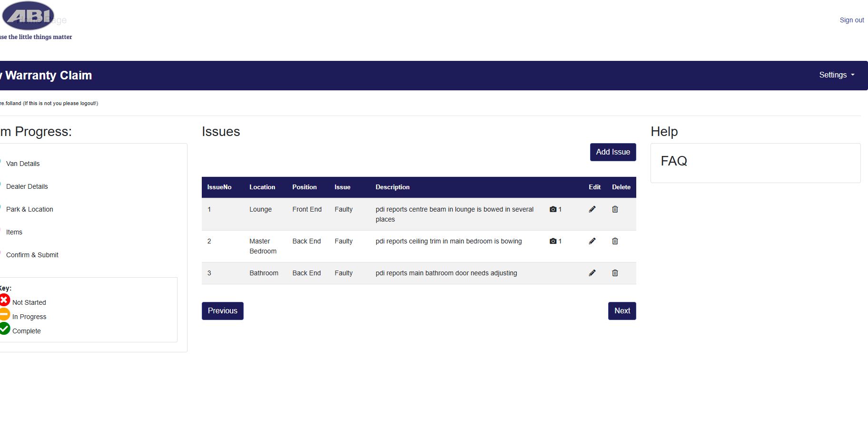Open photo attachment on Lounge issue
The width and height of the screenshot is (868, 427).
point(555,209)
